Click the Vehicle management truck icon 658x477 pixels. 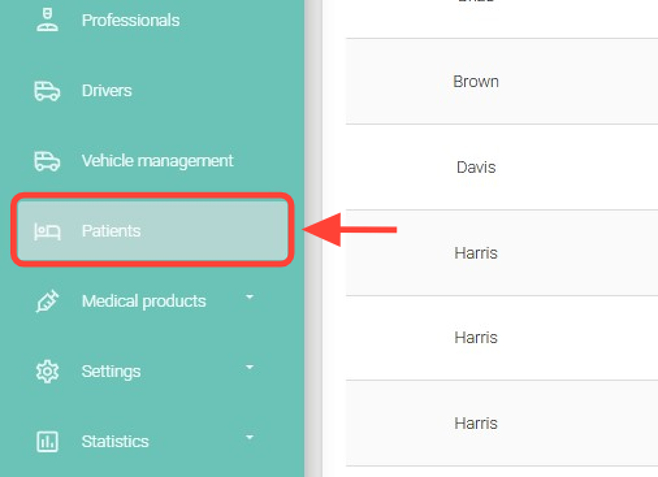click(47, 161)
